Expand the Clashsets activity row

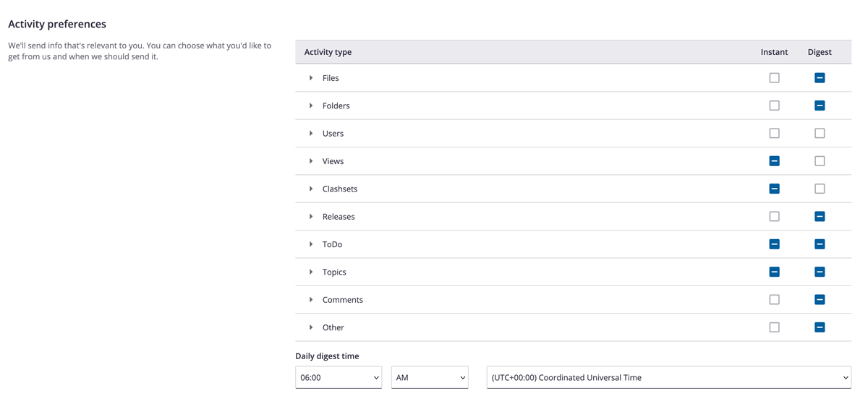(x=311, y=189)
